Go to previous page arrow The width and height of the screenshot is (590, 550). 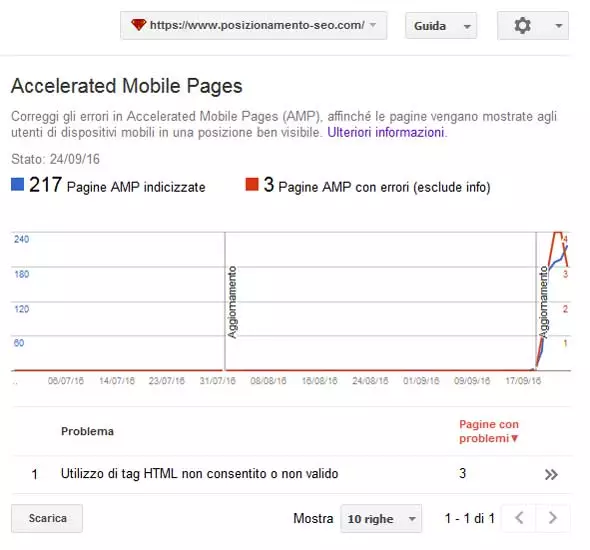click(x=519, y=518)
